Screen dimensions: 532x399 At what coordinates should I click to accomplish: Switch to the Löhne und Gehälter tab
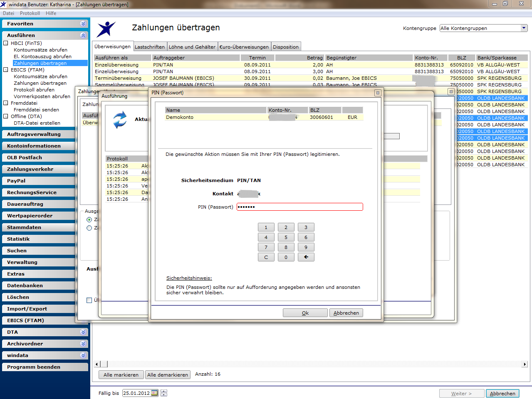coord(192,47)
